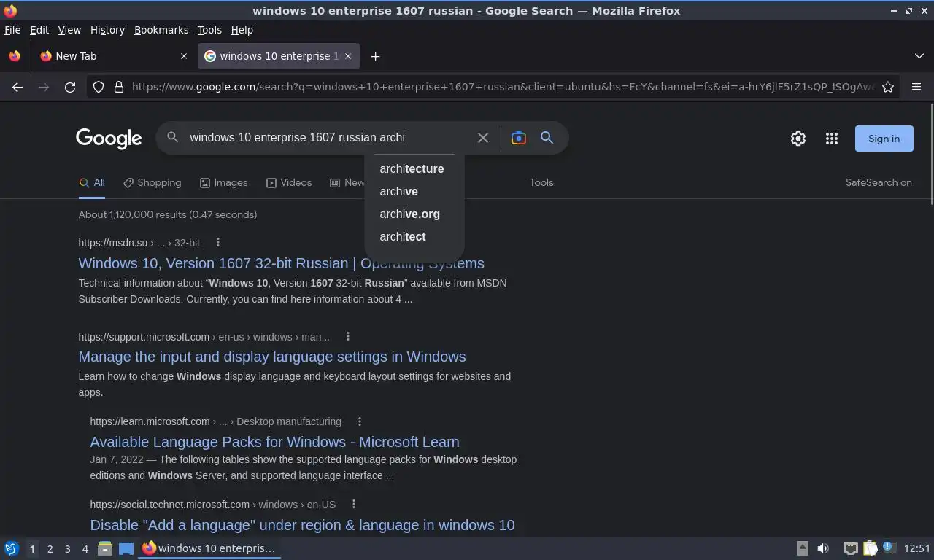The width and height of the screenshot is (934, 560).
Task: Select the Images search filter
Action: 223,182
